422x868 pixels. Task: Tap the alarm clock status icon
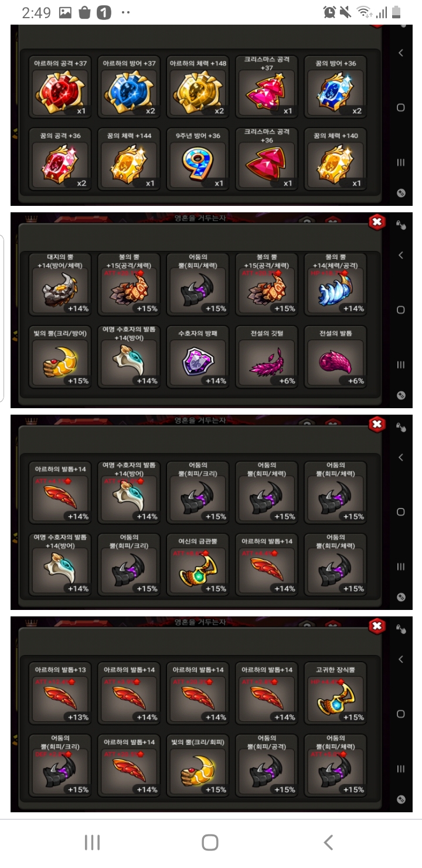329,12
